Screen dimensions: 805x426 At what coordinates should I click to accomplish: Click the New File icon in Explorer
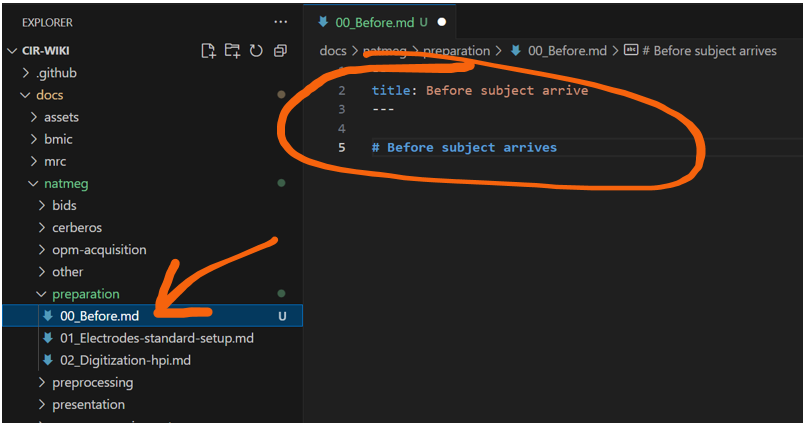208,51
